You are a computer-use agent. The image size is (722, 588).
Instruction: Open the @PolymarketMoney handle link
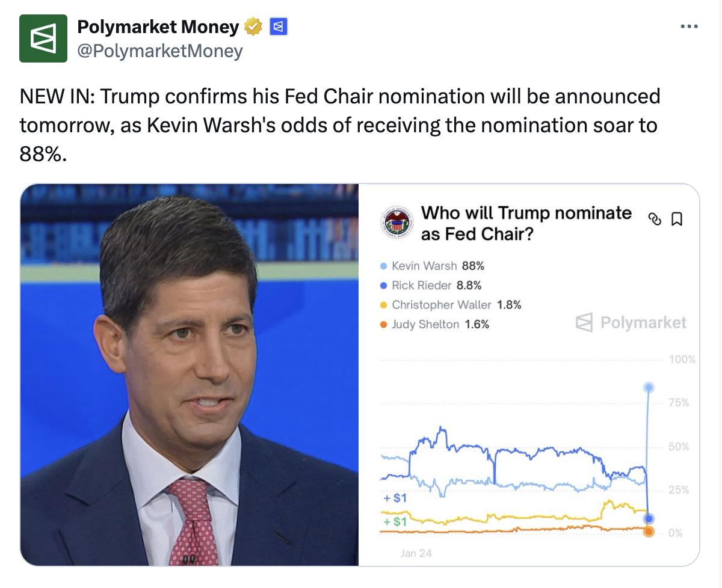coord(159,51)
